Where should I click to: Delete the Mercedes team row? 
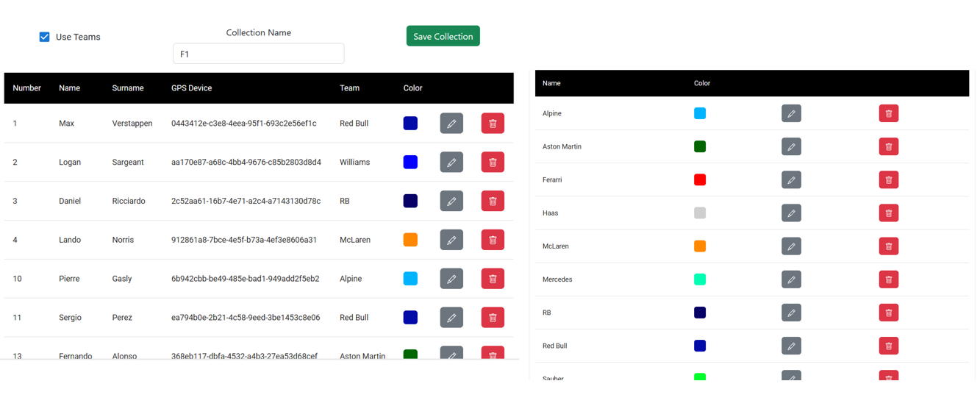pyautogui.click(x=888, y=279)
